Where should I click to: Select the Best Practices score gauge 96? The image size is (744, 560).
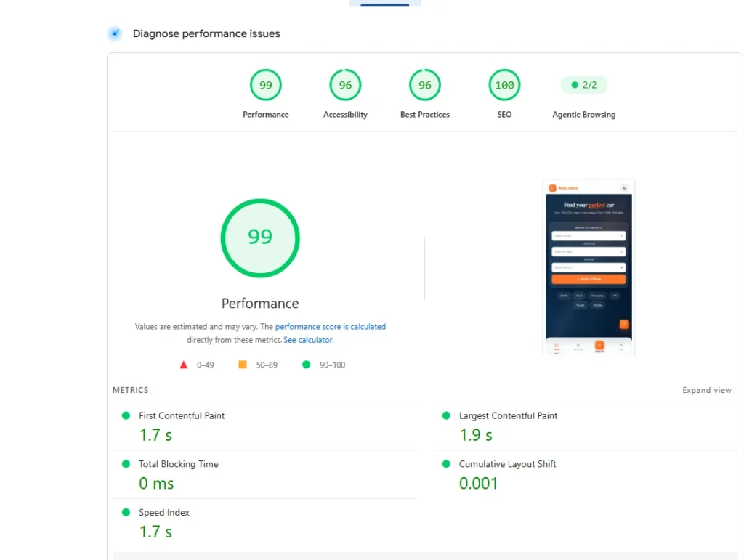tap(424, 85)
